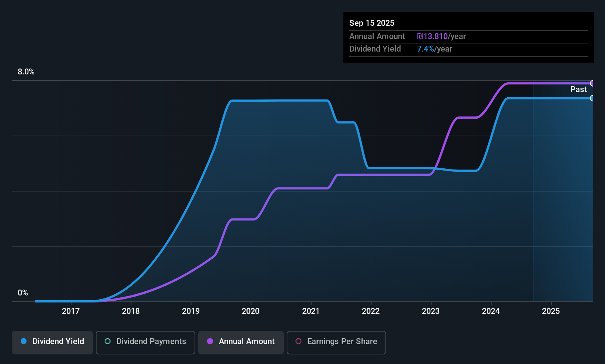This screenshot has height=364, width=605.
Task: Toggle the Dividend Payments series on
Action: (x=145, y=342)
